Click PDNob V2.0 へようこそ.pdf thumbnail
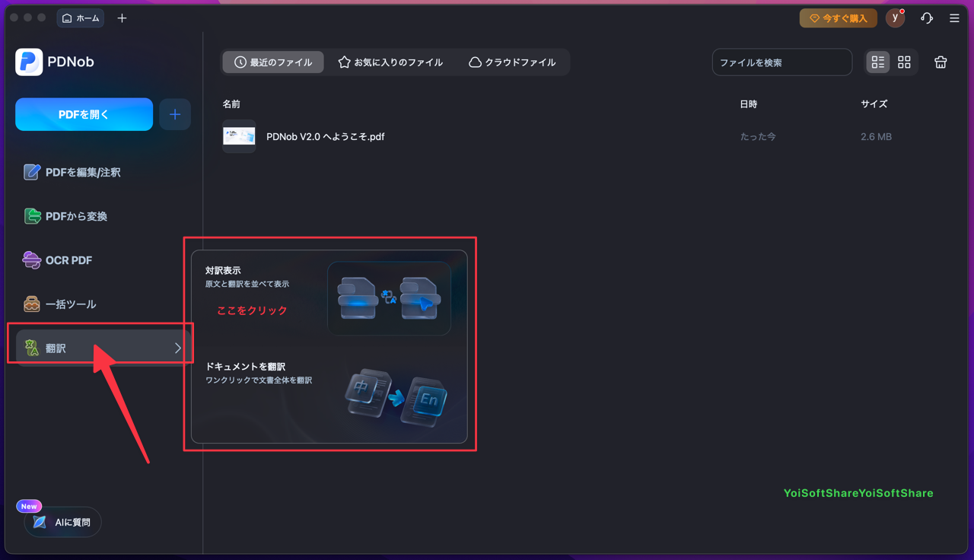Image resolution: width=974 pixels, height=560 pixels. [239, 137]
